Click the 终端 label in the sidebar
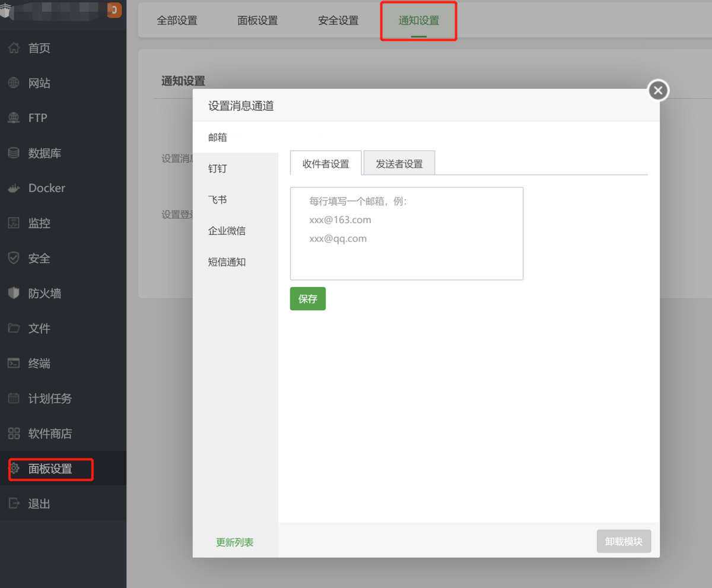712x588 pixels. coord(39,363)
